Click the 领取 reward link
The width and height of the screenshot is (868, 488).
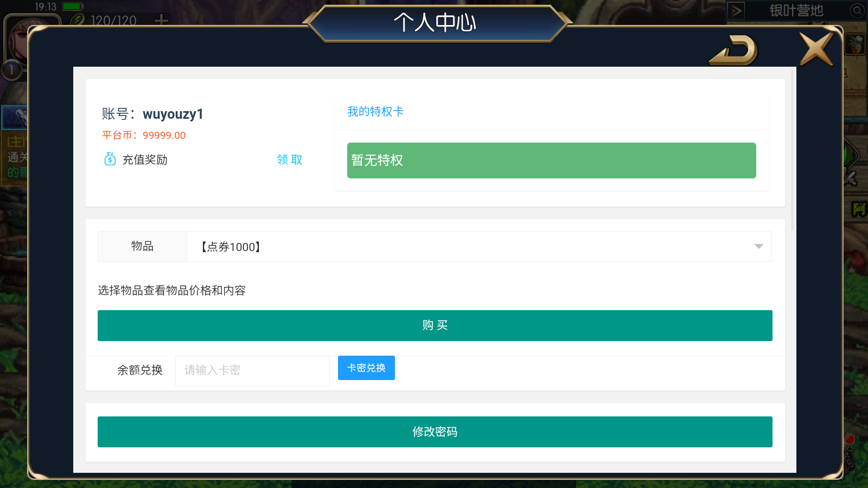[290, 159]
